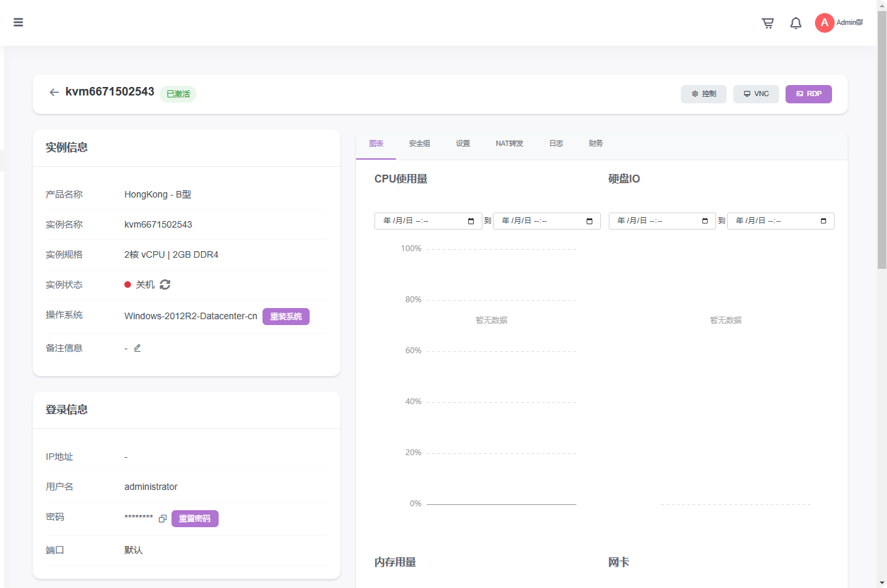Open the VNC console

pyautogui.click(x=756, y=94)
